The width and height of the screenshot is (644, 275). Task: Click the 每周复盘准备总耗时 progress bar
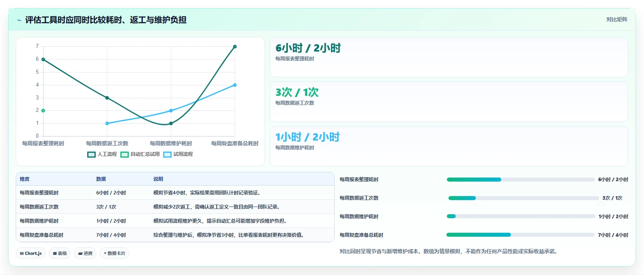point(521,235)
